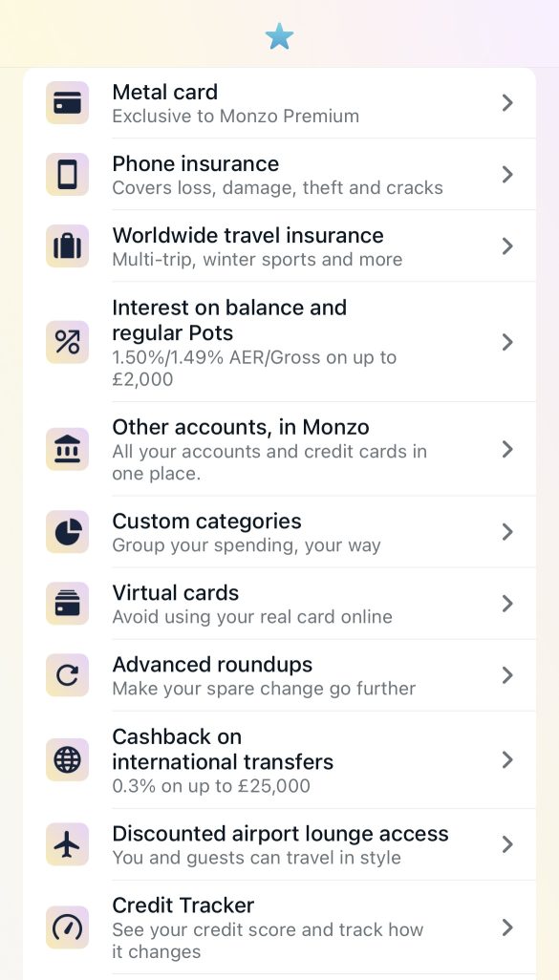Click the suitcase icon for travel insurance
Image resolution: width=559 pixels, height=980 pixels.
click(x=67, y=245)
